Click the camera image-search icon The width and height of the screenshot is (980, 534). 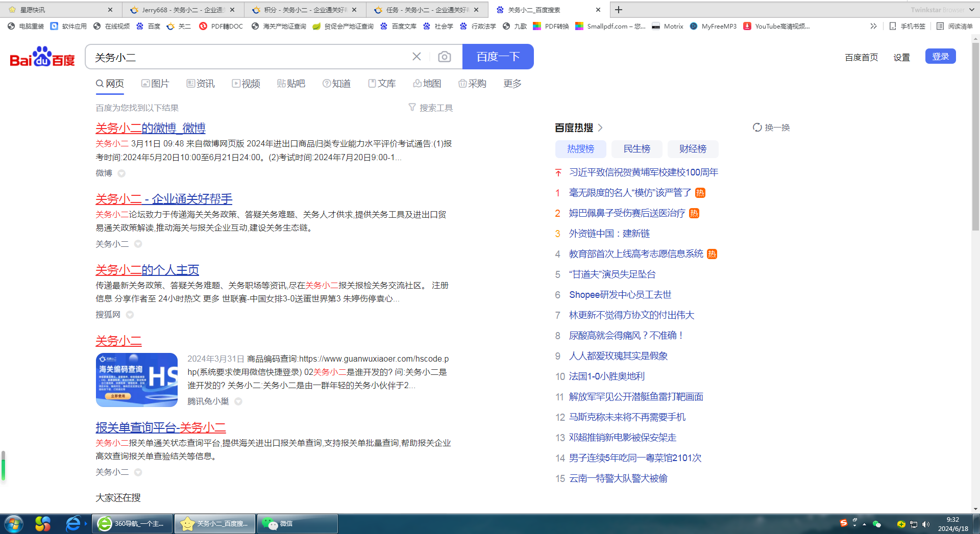(445, 57)
